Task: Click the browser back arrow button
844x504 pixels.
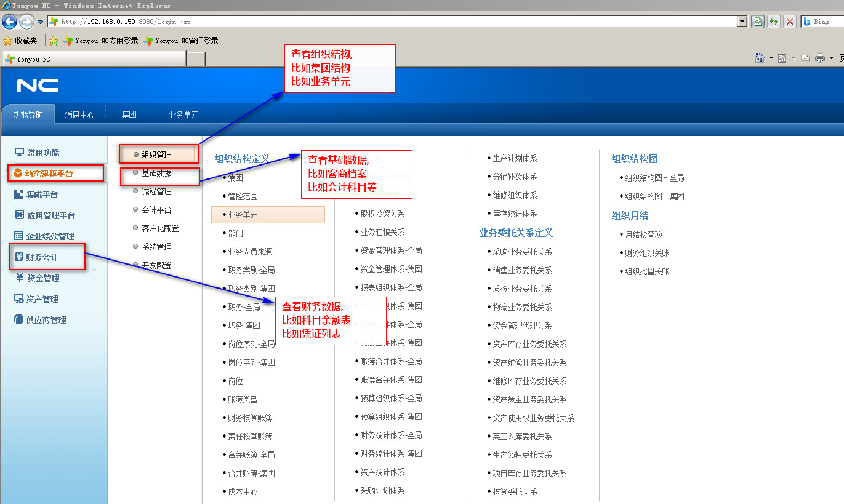Action: (9, 22)
